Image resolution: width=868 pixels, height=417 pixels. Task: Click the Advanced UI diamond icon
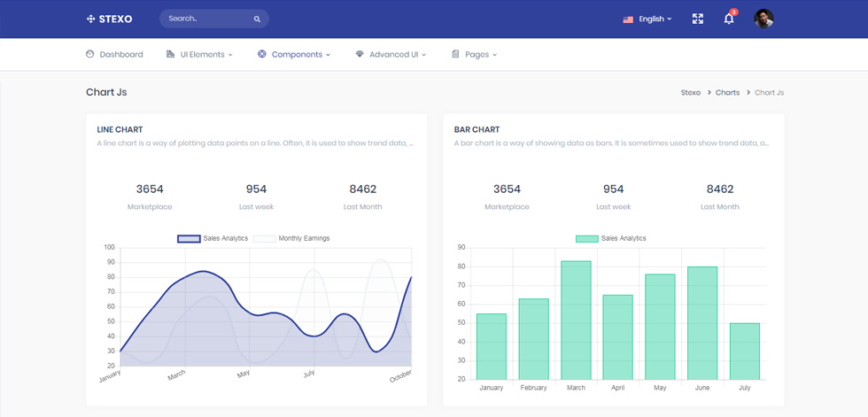[x=360, y=54]
